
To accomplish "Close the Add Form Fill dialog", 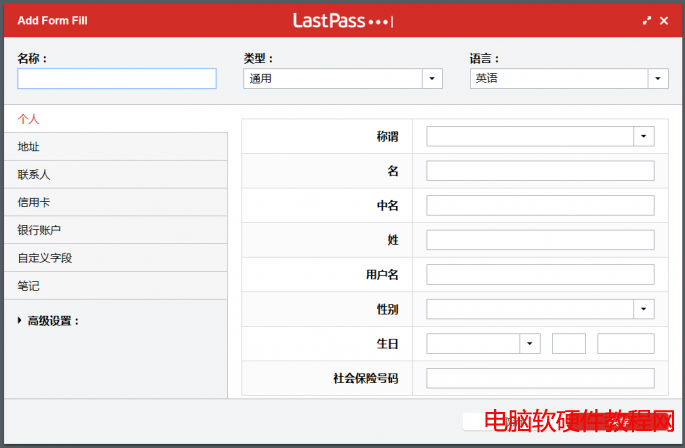I will click(664, 21).
